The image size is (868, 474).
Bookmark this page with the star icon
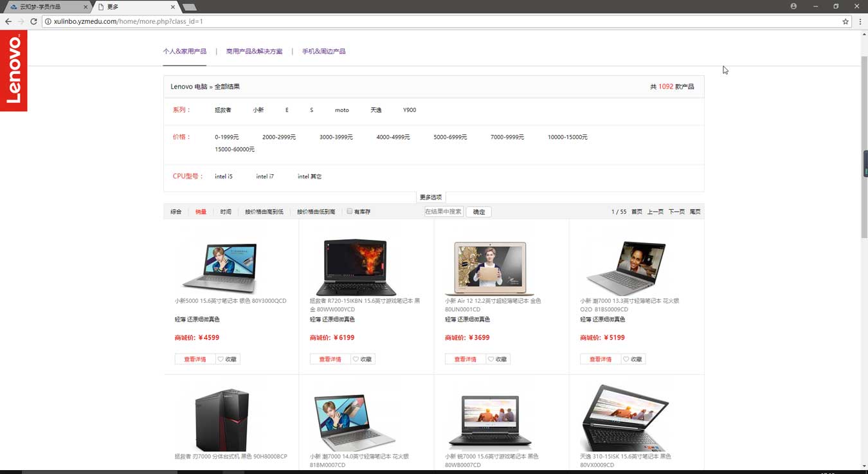(845, 21)
